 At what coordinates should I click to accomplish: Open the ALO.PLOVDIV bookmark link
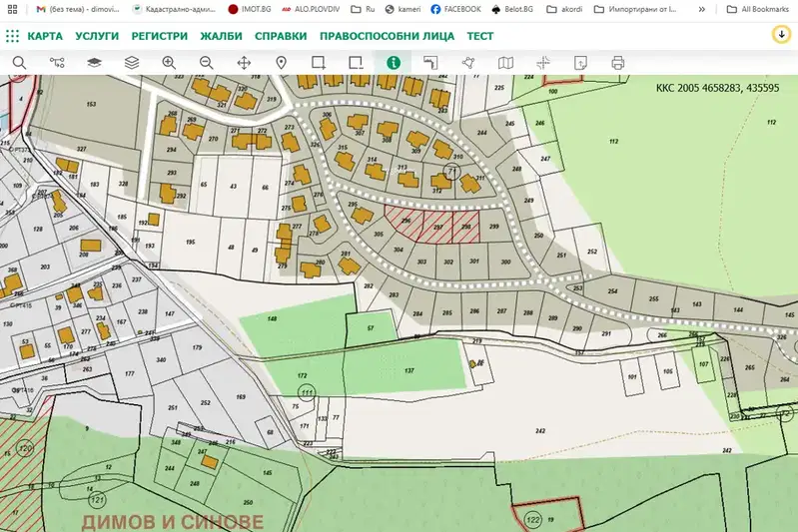(x=311, y=9)
